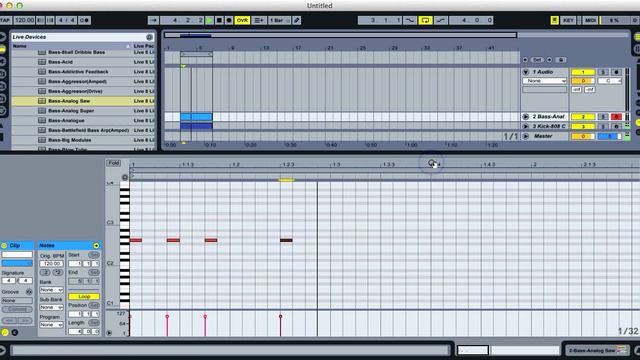Click the Fold button
The height and width of the screenshot is (360, 640).
pos(113,163)
